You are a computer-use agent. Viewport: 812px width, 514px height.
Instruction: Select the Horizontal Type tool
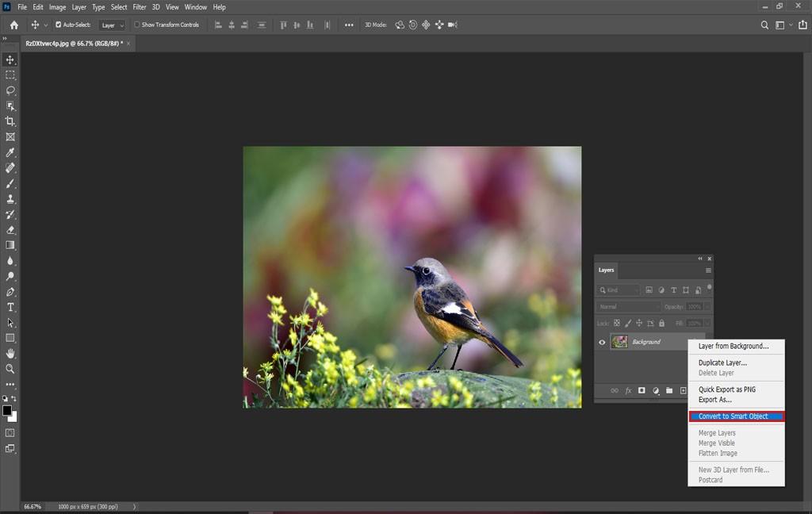coord(10,307)
